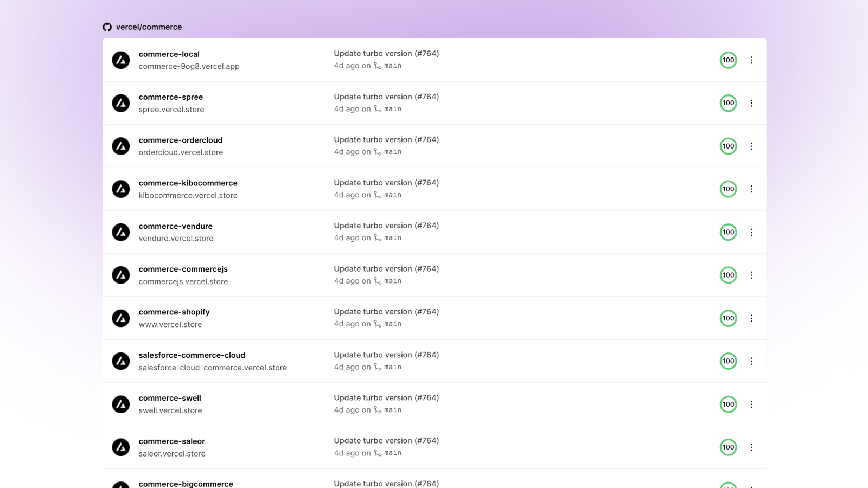Open the vercel/commerce repository link
Viewport: 868px width, 488px height.
[148, 27]
